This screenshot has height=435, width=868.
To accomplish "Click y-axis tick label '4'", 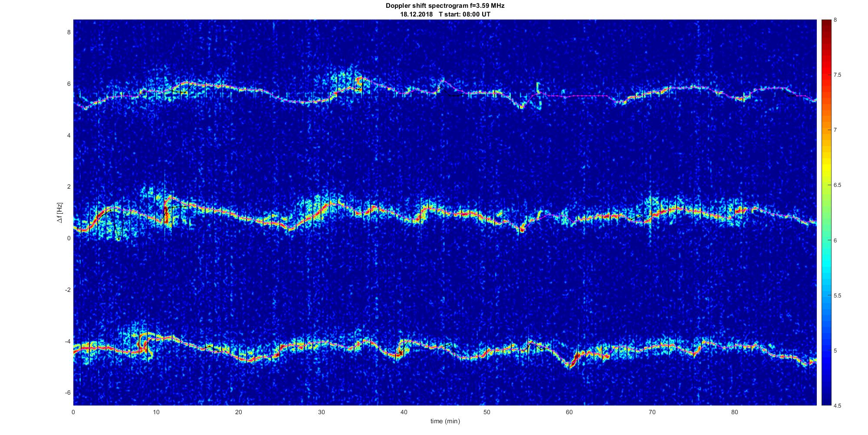I will pyautogui.click(x=69, y=135).
